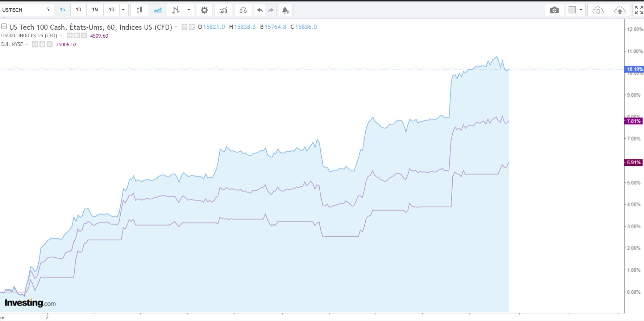Click the 0.00% scale label
The image size is (644, 321).
(634, 292)
